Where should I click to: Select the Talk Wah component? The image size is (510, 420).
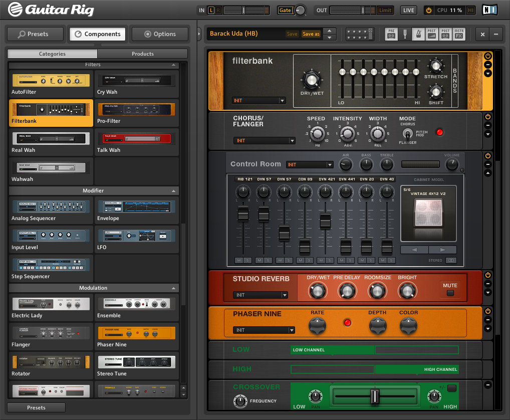[x=137, y=142]
